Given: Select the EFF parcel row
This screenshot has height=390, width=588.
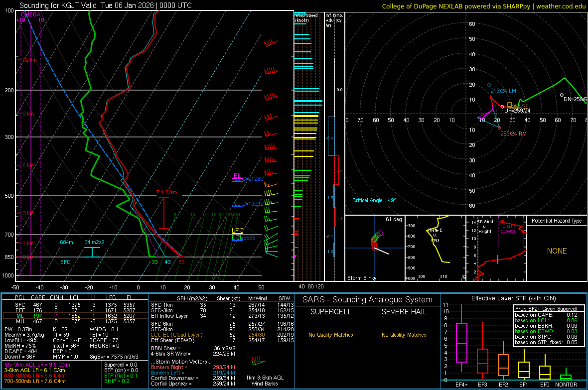Looking at the screenshot, I should 75,310.
